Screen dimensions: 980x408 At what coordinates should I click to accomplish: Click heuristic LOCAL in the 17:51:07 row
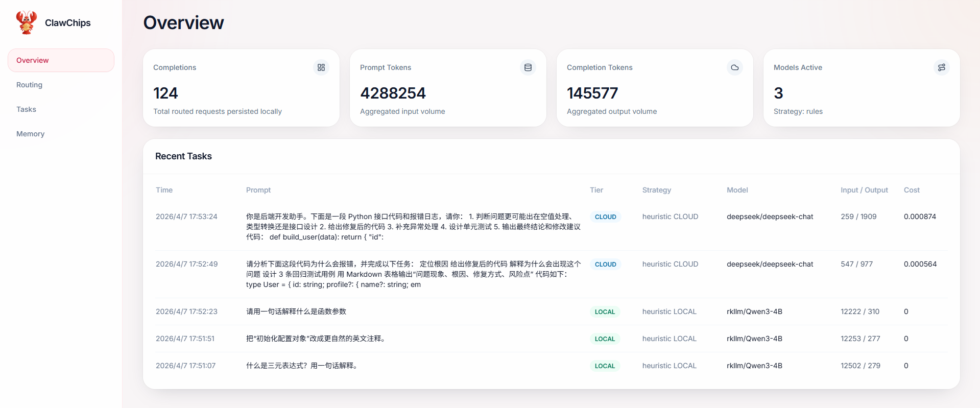coord(669,366)
